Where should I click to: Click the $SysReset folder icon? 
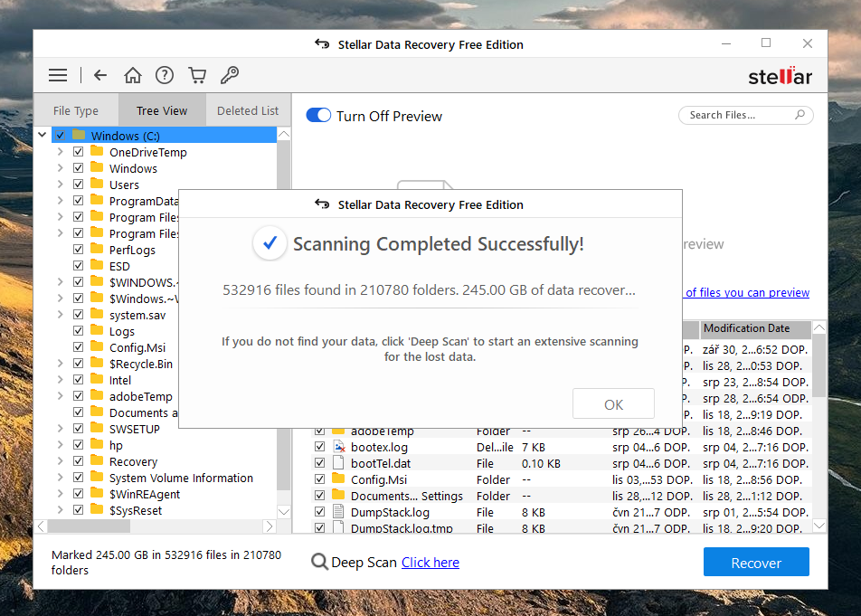point(97,510)
